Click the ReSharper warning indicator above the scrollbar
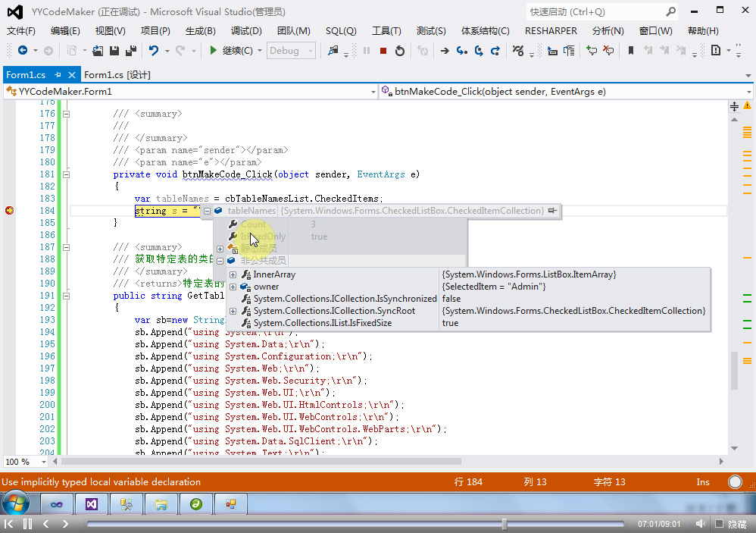Image resolution: width=756 pixels, height=533 pixels. tap(748, 105)
